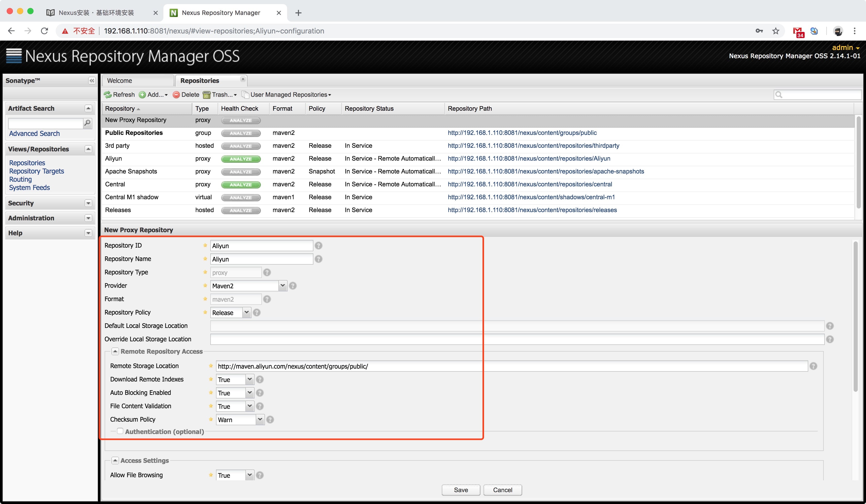Click the Refresh toolbar icon

108,95
